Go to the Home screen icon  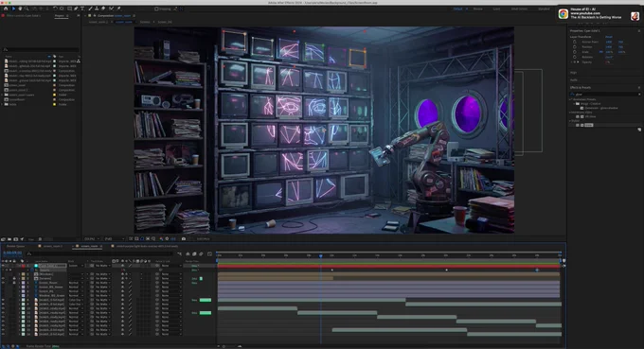pos(6,9)
